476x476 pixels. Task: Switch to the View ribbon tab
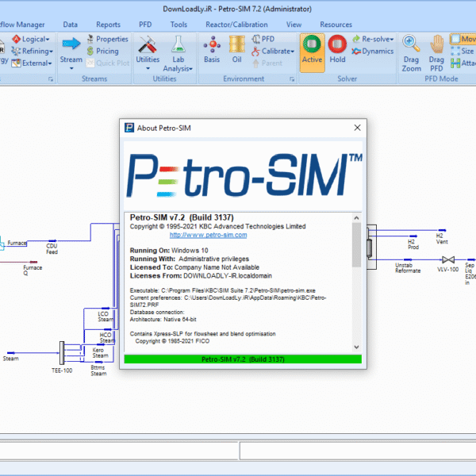click(x=294, y=25)
